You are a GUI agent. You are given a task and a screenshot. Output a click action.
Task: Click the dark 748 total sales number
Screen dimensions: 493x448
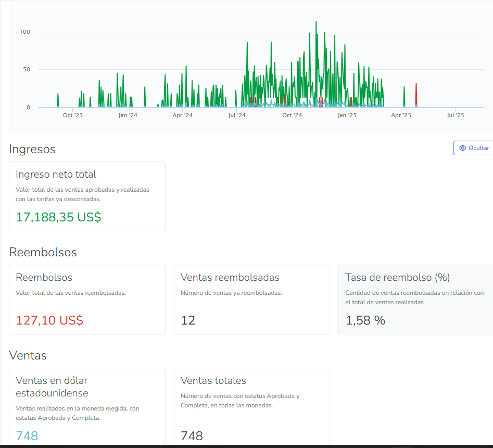(x=192, y=436)
